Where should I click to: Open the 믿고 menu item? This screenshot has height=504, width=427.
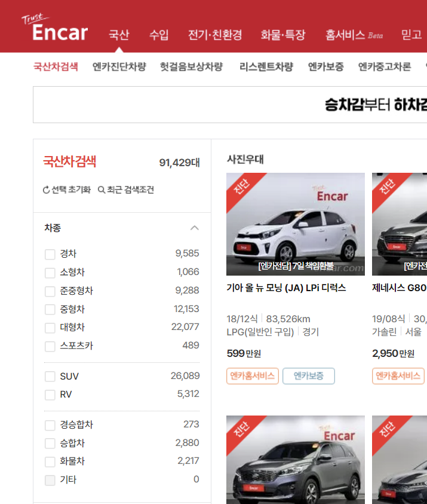click(x=411, y=35)
